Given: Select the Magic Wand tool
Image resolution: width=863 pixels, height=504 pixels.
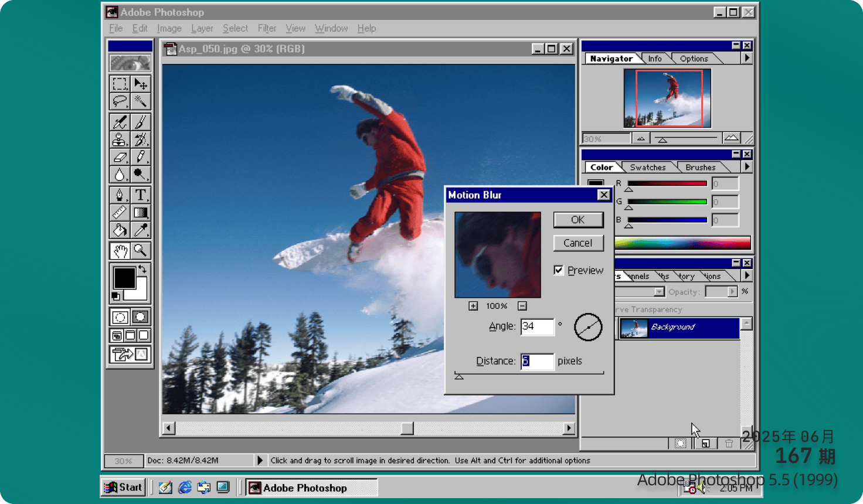Looking at the screenshot, I should [140, 101].
